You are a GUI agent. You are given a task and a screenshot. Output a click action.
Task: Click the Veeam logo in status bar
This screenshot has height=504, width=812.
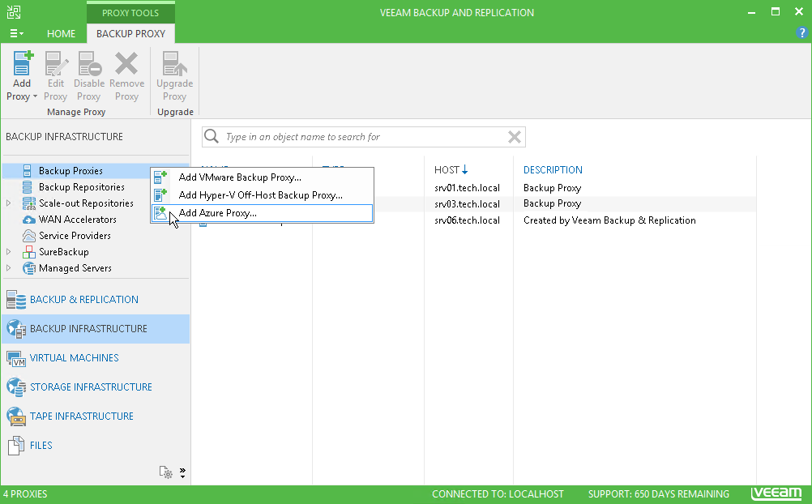point(776,493)
